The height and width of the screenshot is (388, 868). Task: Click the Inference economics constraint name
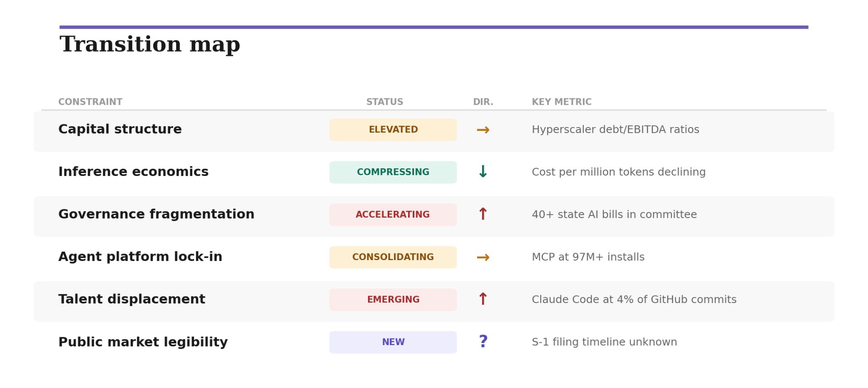[134, 172]
